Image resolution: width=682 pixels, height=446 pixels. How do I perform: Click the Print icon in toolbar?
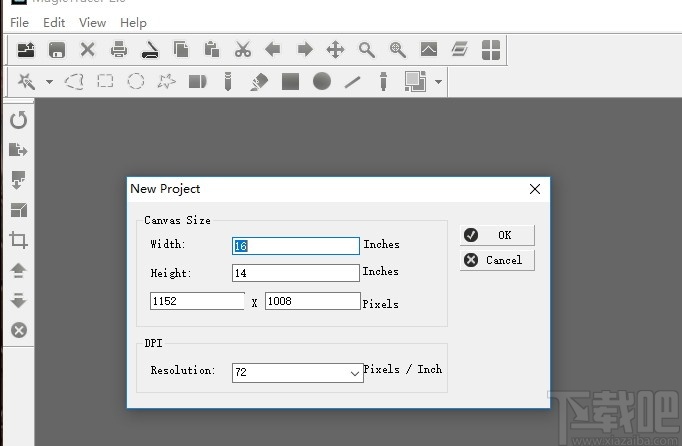coord(119,49)
